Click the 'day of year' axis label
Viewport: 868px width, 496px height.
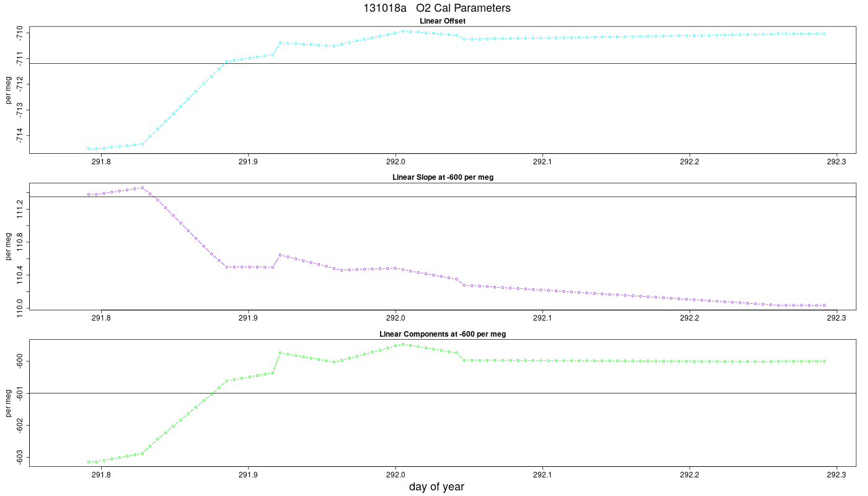coord(436,487)
